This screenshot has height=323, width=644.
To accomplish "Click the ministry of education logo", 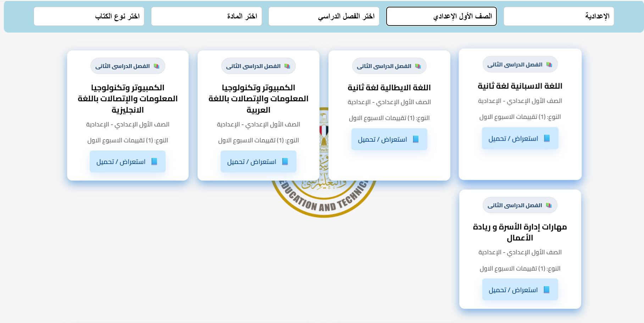I will click(323, 198).
